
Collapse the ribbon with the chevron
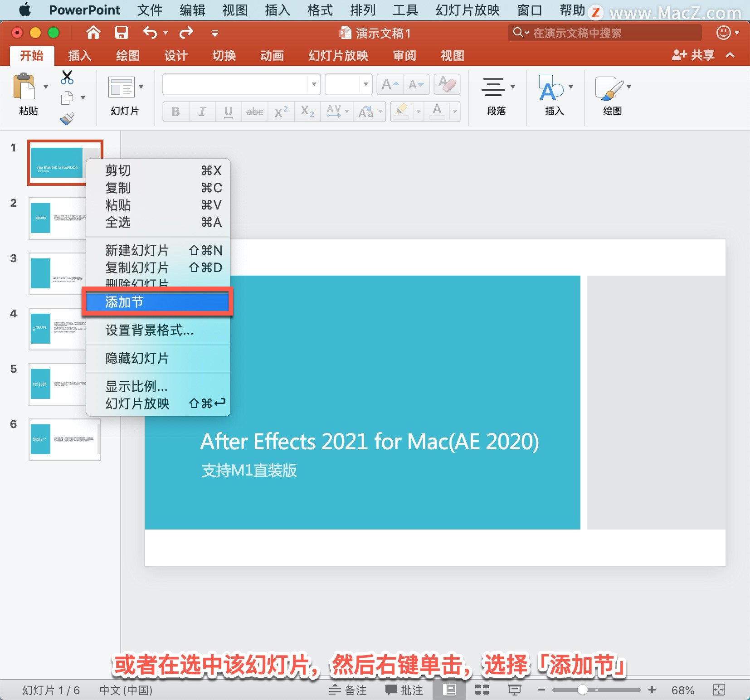(x=730, y=55)
